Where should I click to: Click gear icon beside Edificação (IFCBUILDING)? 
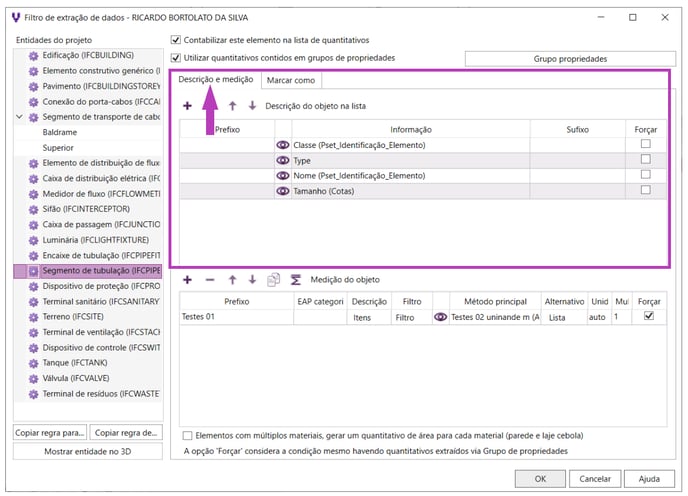coord(33,56)
